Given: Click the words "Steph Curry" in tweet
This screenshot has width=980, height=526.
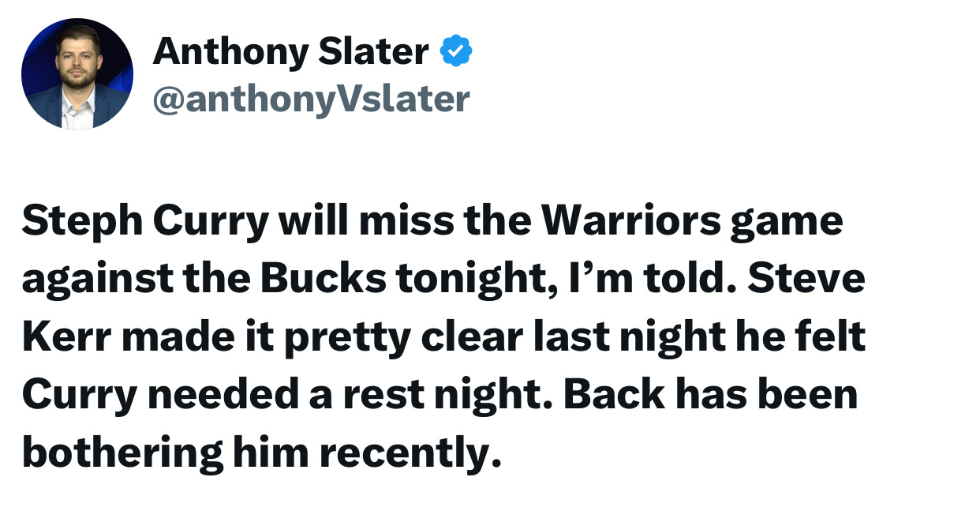Looking at the screenshot, I should tap(145, 222).
